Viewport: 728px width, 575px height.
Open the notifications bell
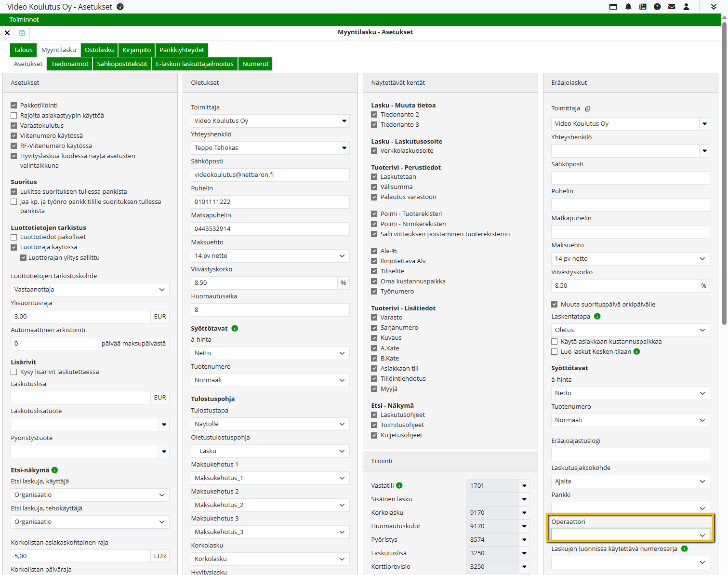tap(628, 7)
